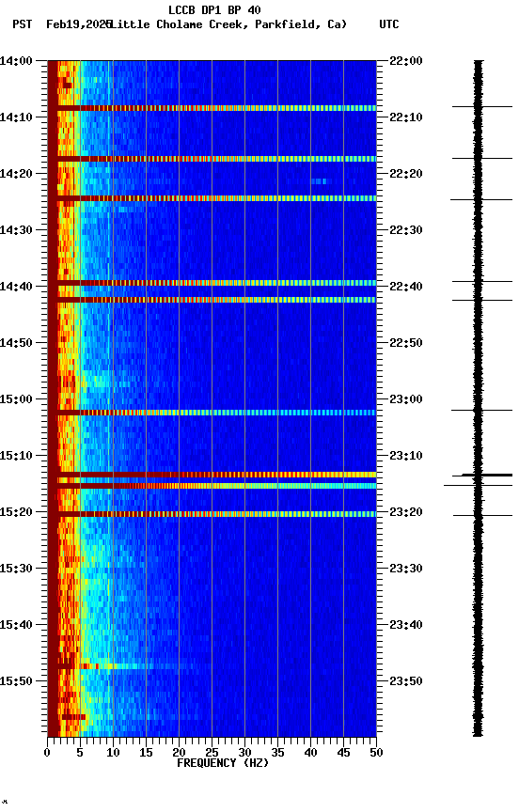Click the '15:40' PST time label
Viewport: 519px width, 812px height.
click(16, 625)
